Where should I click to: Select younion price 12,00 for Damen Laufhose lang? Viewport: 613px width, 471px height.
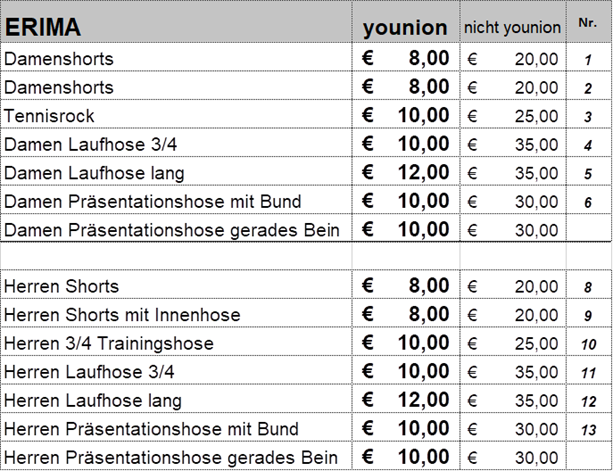point(406,171)
